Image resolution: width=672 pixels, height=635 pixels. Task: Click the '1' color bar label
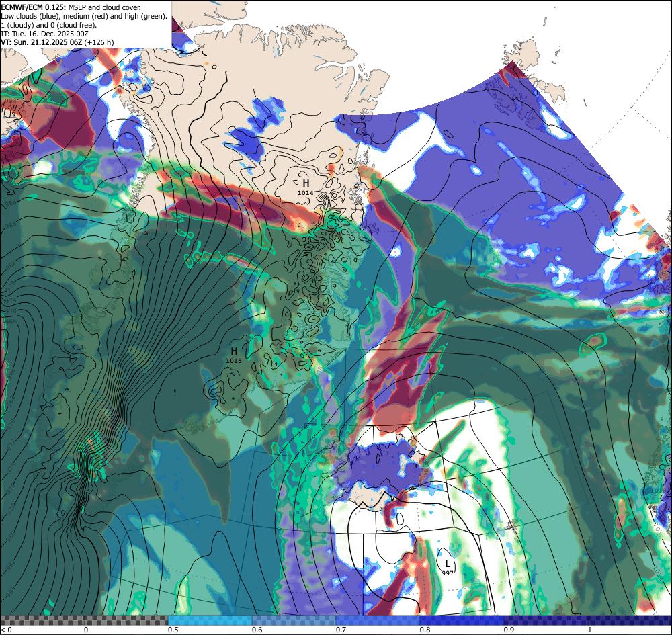pos(590,630)
